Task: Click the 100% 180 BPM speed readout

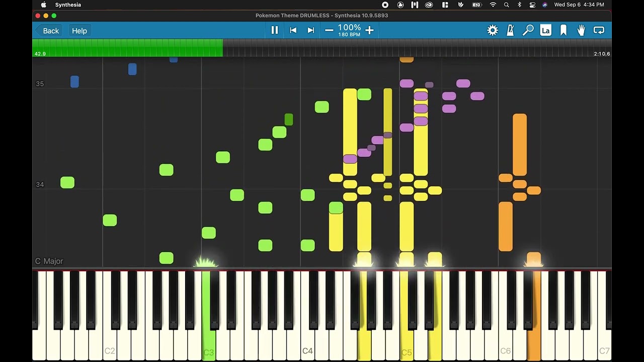Action: [349, 30]
